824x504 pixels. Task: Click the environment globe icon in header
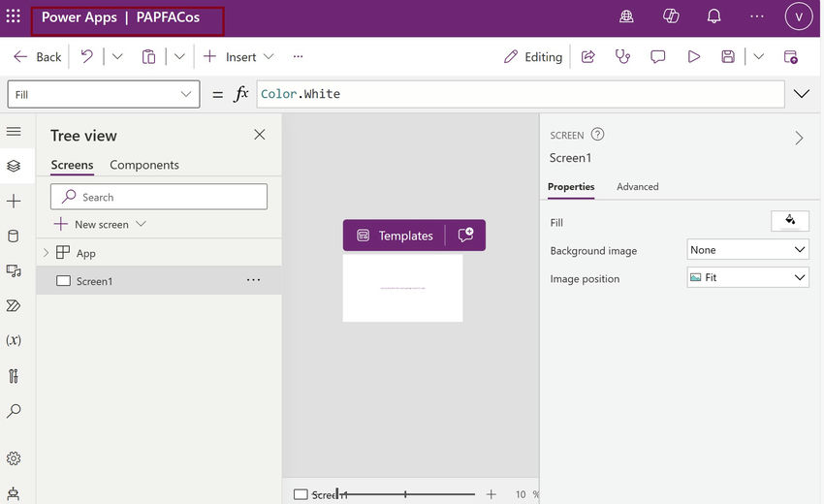click(626, 16)
